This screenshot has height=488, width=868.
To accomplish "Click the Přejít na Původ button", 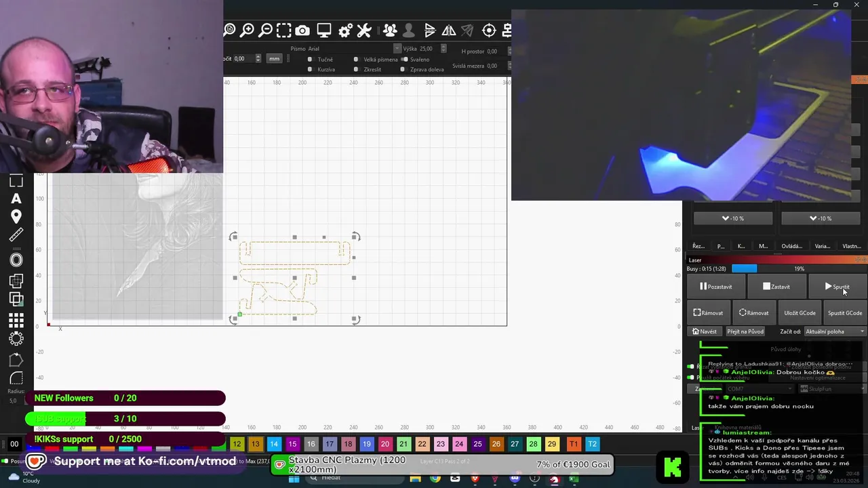I will click(x=745, y=331).
